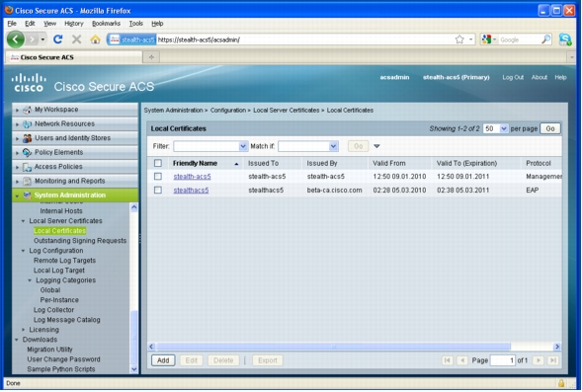Image resolution: width=582 pixels, height=392 pixels.
Task: Expand the filter options down arrow
Action: click(376, 146)
